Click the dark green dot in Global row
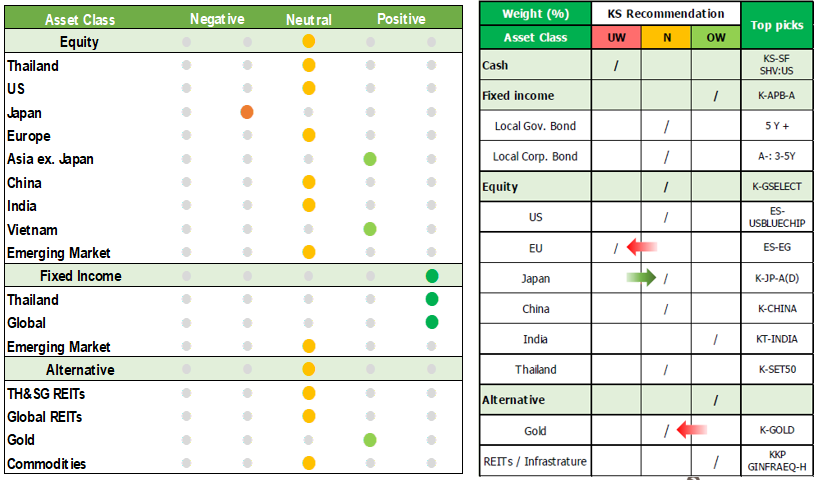This screenshot has height=480, width=817. point(431,322)
